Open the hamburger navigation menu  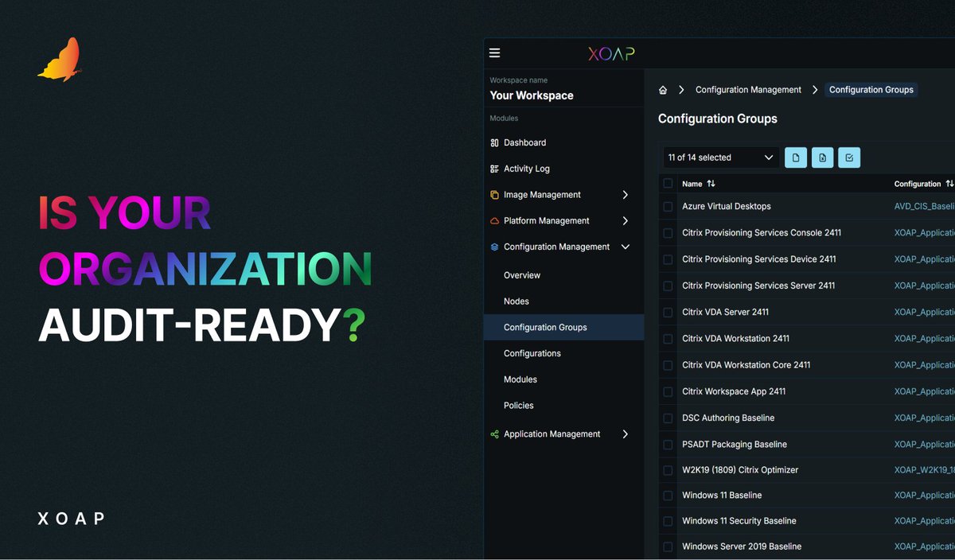click(x=494, y=52)
